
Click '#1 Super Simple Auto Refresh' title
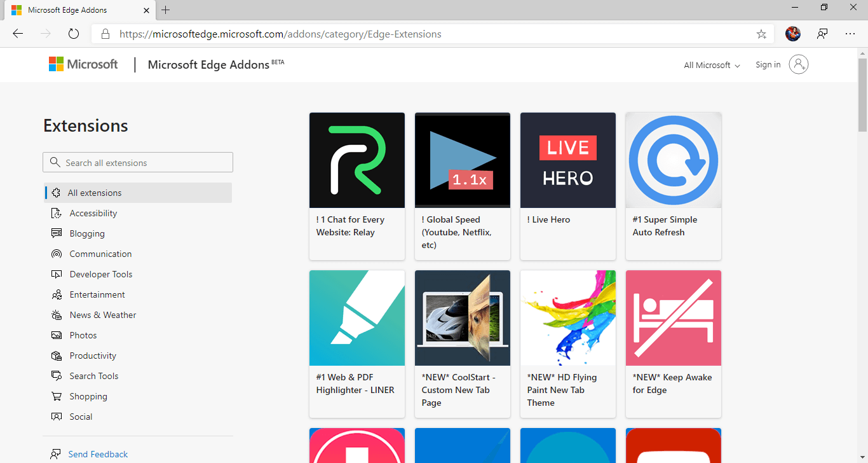665,226
